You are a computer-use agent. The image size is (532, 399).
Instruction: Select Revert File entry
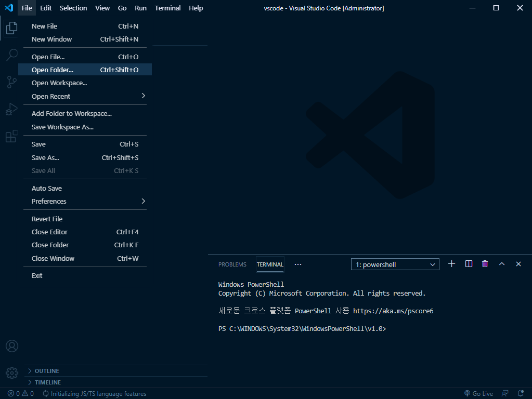[x=85, y=219]
